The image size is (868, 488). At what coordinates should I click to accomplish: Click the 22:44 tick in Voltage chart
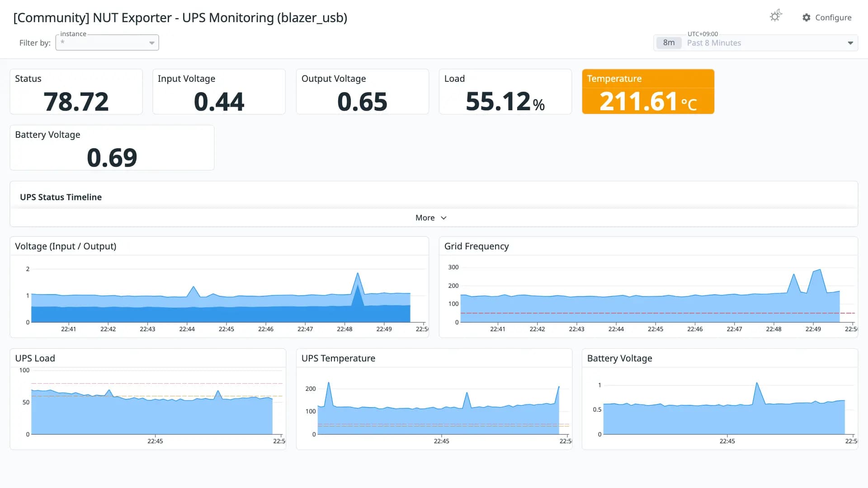(x=187, y=329)
